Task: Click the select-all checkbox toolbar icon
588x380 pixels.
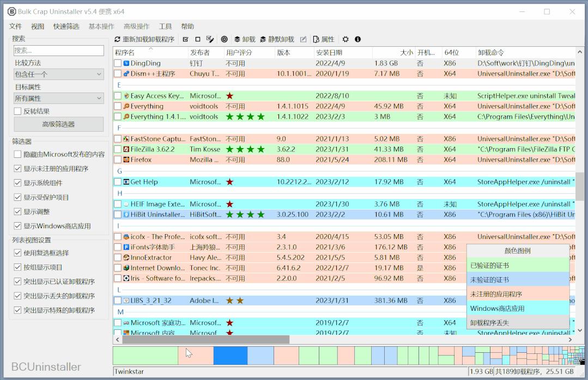Action: (185, 39)
